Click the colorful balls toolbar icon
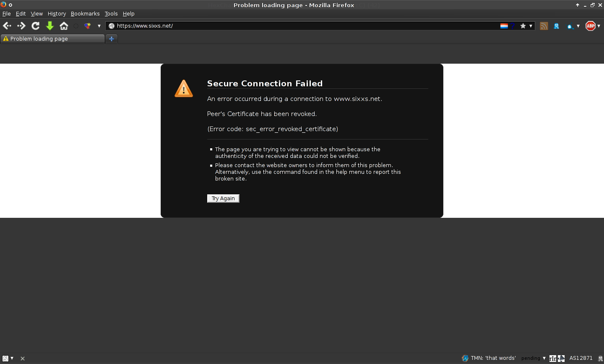This screenshot has width=604, height=364. tap(87, 26)
